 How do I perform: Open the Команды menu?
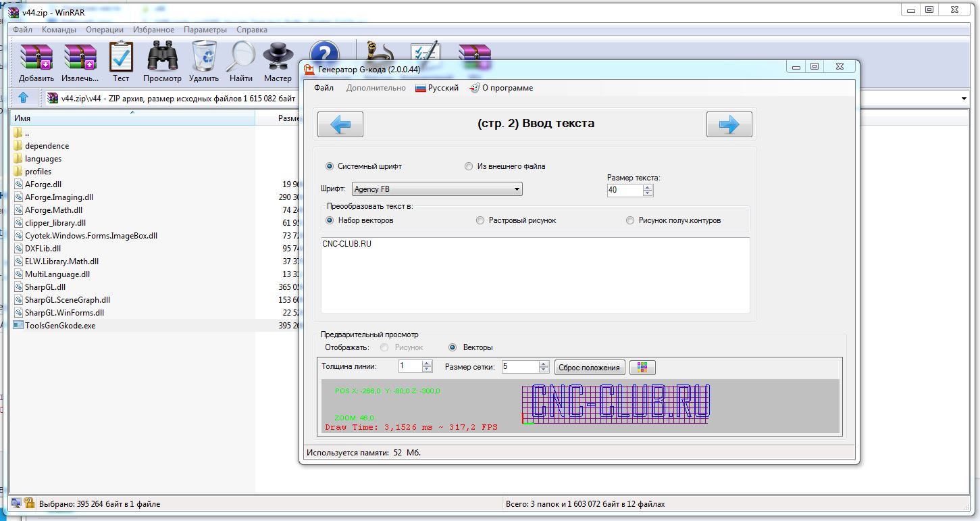tap(59, 30)
